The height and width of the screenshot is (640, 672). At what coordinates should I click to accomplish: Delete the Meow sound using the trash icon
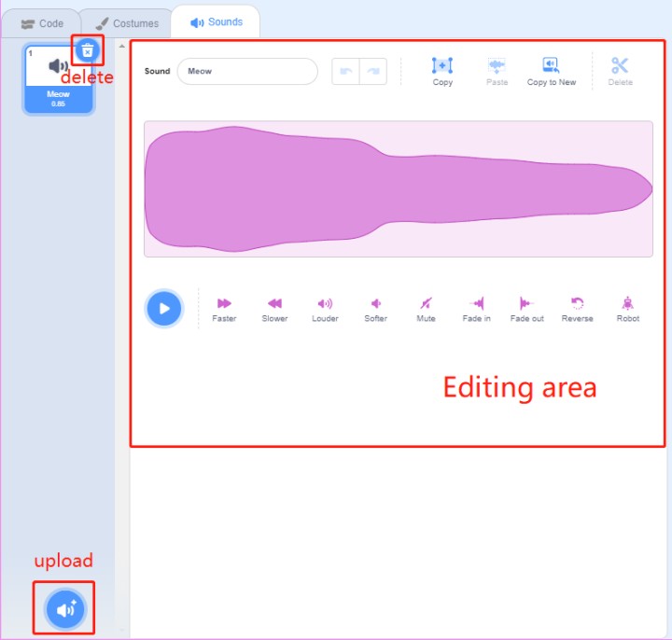click(x=87, y=50)
